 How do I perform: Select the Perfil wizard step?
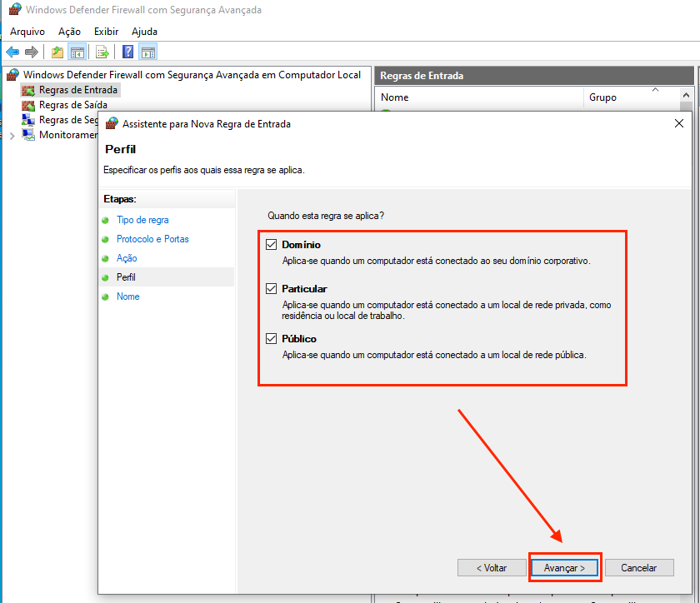pos(126,277)
